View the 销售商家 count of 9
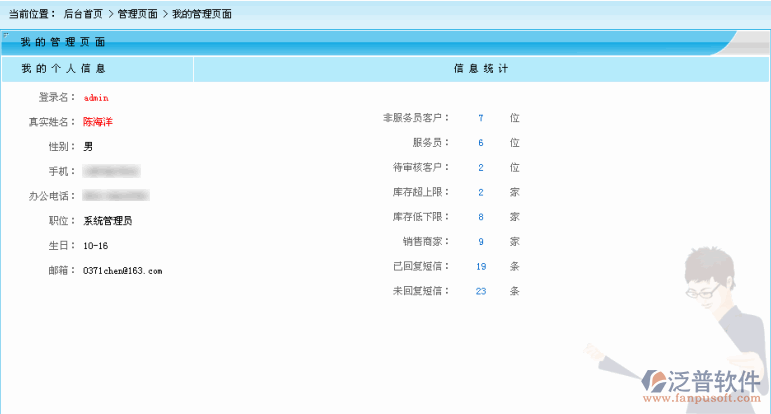This screenshot has width=771, height=414. [x=481, y=242]
